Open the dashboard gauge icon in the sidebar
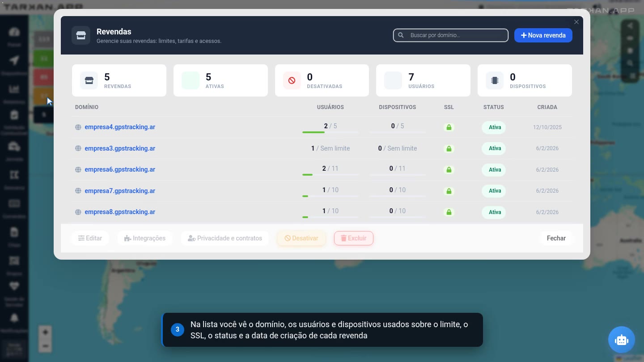 [x=14, y=32]
